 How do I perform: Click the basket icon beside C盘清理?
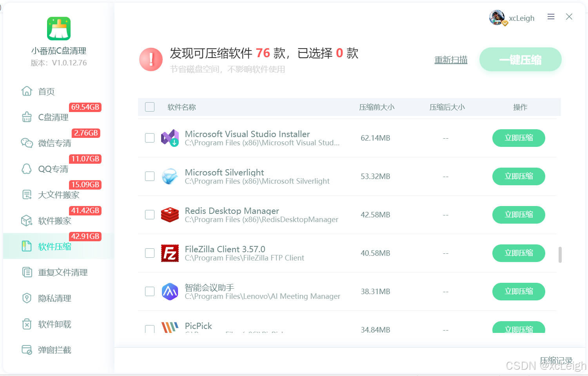click(27, 117)
